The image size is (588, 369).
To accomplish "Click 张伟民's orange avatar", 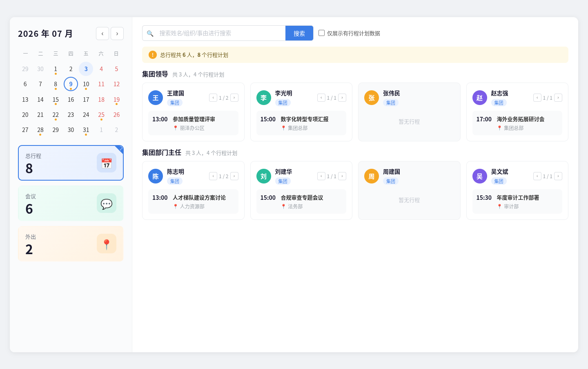I will 372,98.
